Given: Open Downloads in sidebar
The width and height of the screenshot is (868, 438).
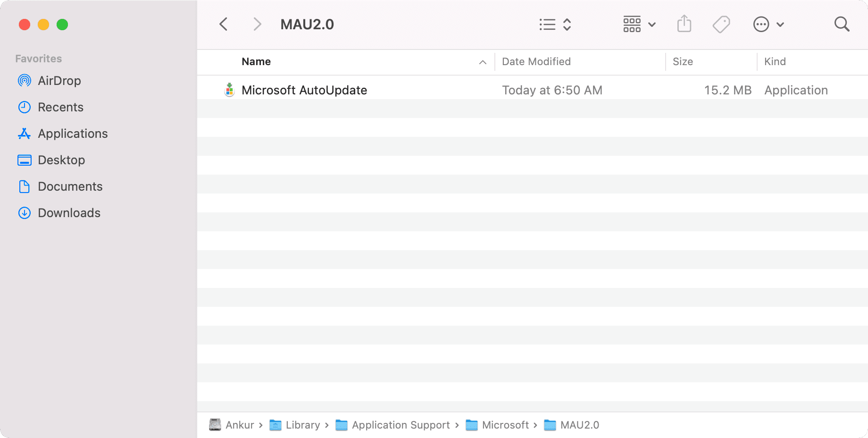Looking at the screenshot, I should pyautogui.click(x=69, y=213).
